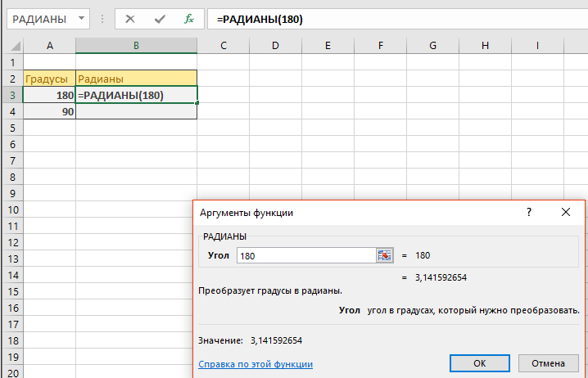Expand the Name Box dropdown arrow
Viewport: 588px width, 378px height.
pos(81,18)
